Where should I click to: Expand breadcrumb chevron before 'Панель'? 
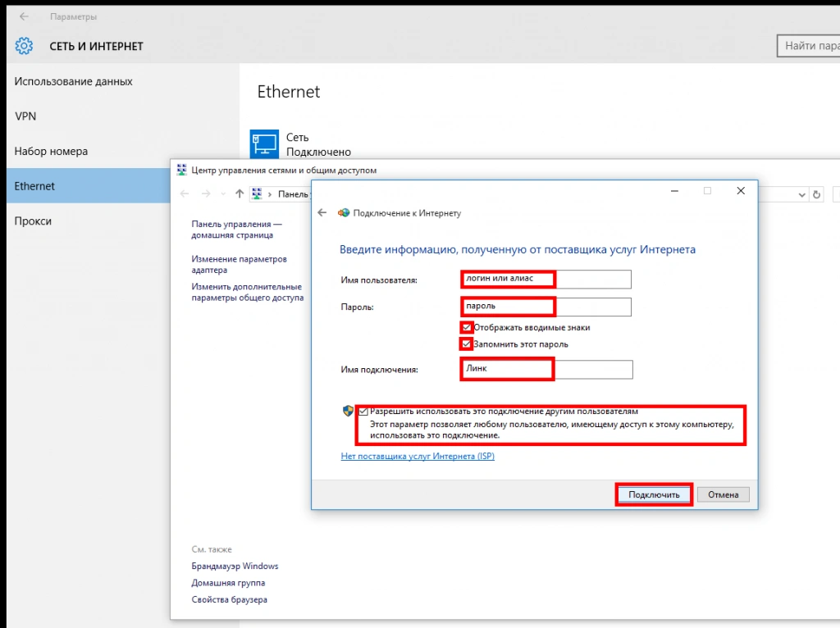coord(269,194)
